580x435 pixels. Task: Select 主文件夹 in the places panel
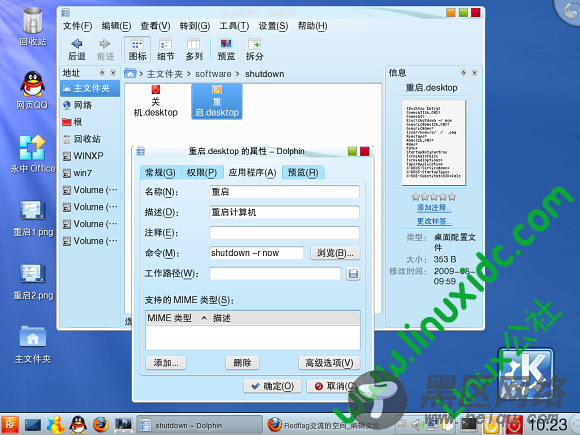[x=90, y=88]
